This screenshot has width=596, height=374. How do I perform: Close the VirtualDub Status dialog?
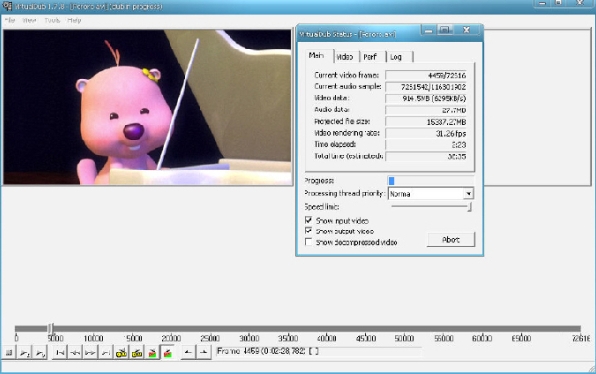click(x=466, y=30)
